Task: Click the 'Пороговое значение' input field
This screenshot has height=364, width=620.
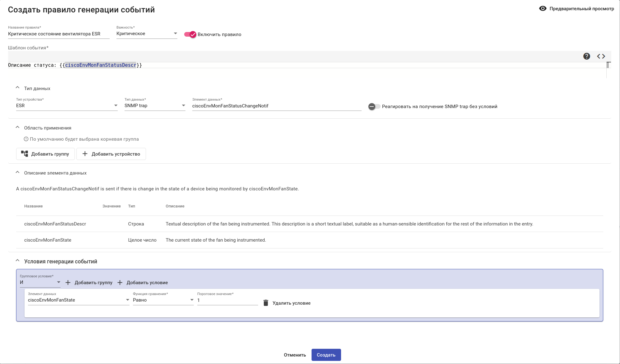Action: (x=227, y=300)
